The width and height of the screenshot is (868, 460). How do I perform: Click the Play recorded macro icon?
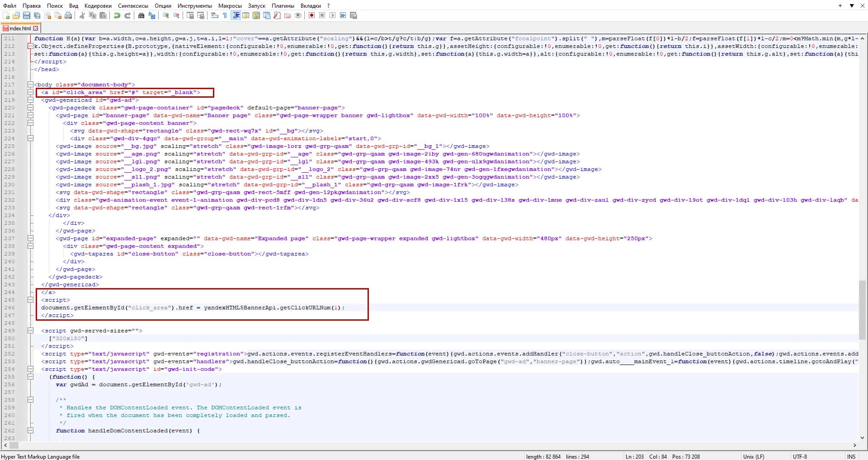point(333,16)
